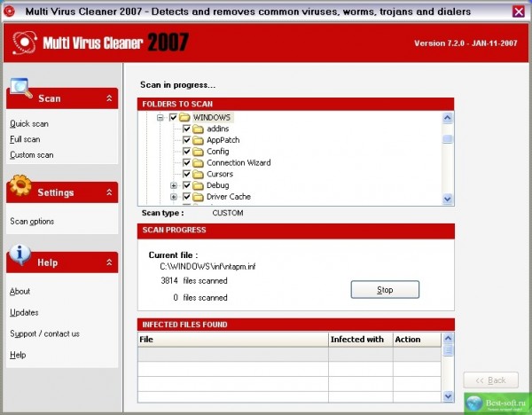Click the current file path C:\WINDOWS\inf\ntapm.inf
The height and width of the screenshot is (415, 532).
tap(207, 267)
